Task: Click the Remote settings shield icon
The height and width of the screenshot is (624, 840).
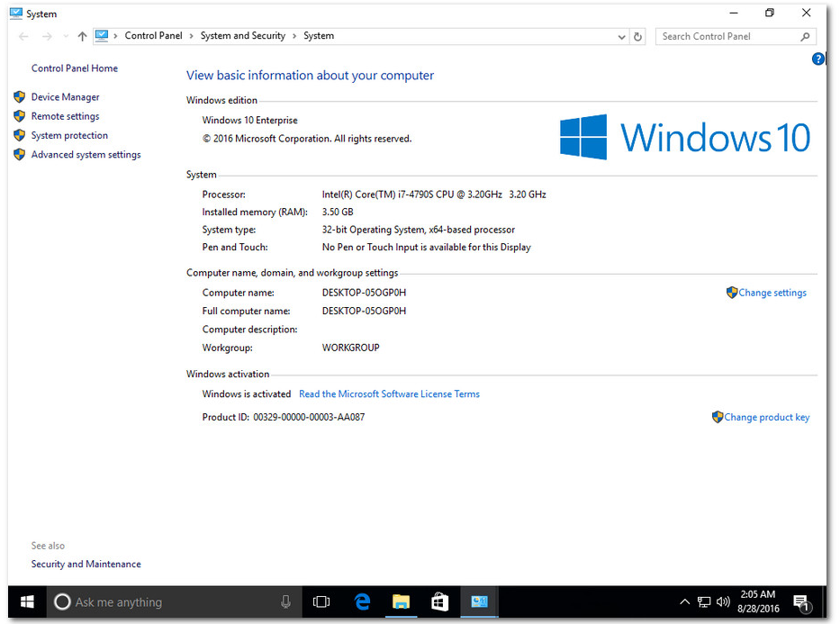Action: pyautogui.click(x=20, y=116)
